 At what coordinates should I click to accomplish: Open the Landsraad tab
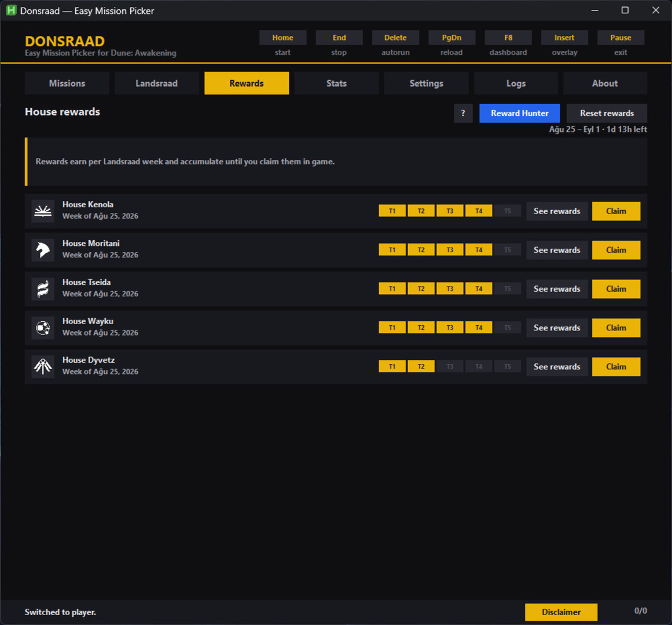[156, 83]
